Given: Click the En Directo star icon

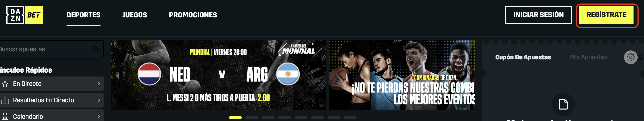Looking at the screenshot, I should [5, 84].
